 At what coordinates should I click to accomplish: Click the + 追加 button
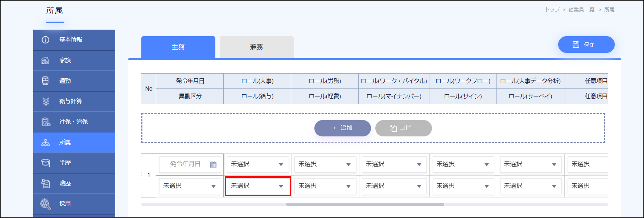342,128
